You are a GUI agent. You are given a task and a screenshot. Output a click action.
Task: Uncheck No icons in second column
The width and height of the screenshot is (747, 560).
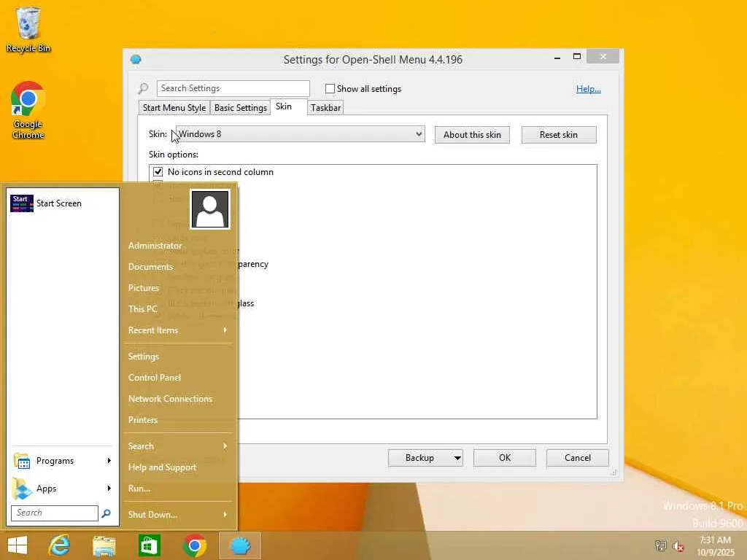point(158,172)
